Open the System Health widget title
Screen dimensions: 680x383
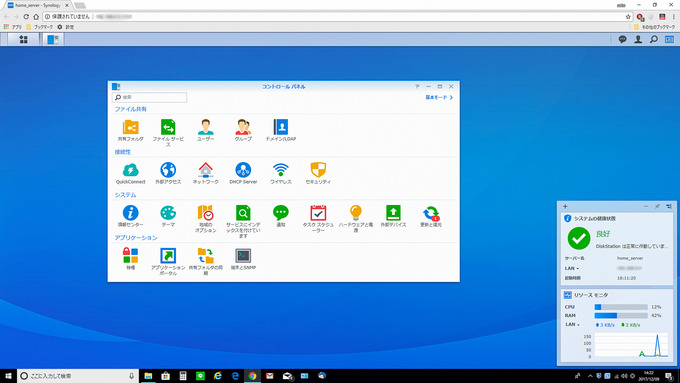click(595, 218)
